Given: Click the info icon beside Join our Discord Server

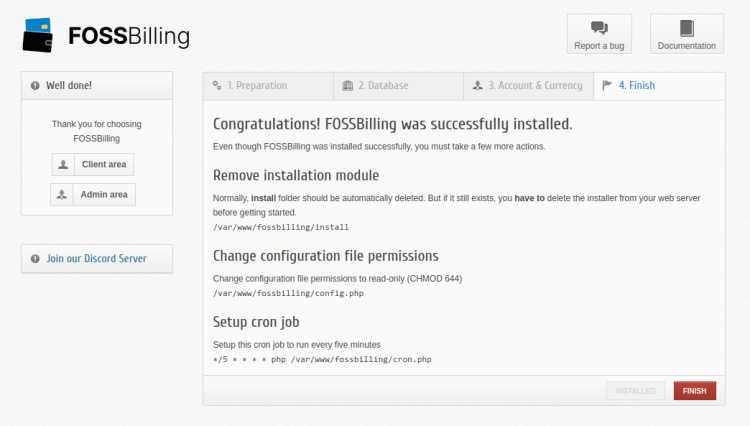Looking at the screenshot, I should tap(35, 259).
